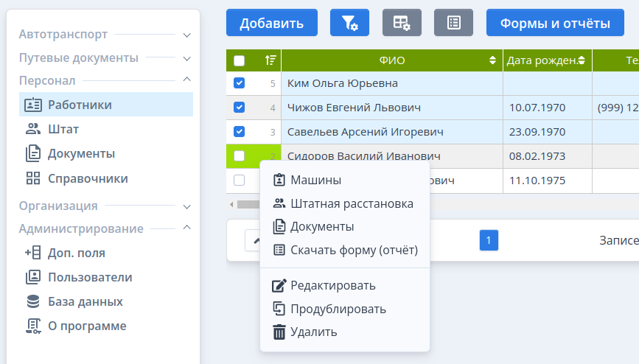Screen dimensions: 639x364
Task: Click the sort order icon in table header
Action: pyautogui.click(x=270, y=60)
